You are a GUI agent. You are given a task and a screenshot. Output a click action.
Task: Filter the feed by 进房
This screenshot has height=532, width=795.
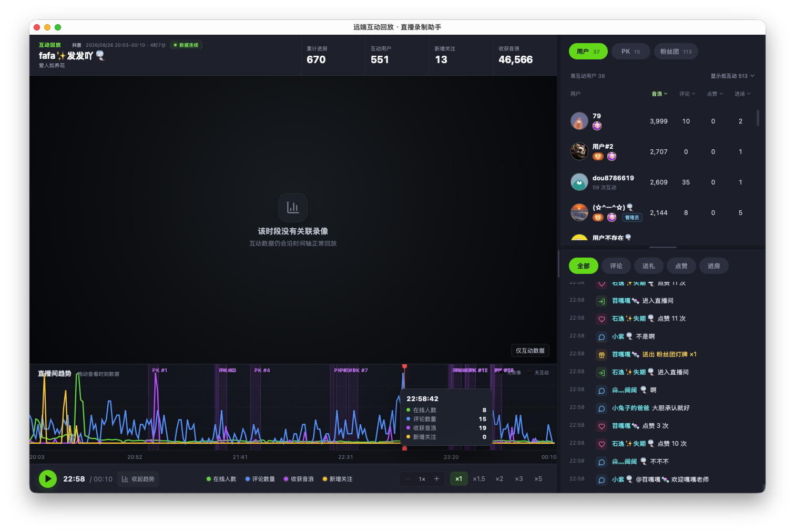tap(714, 266)
